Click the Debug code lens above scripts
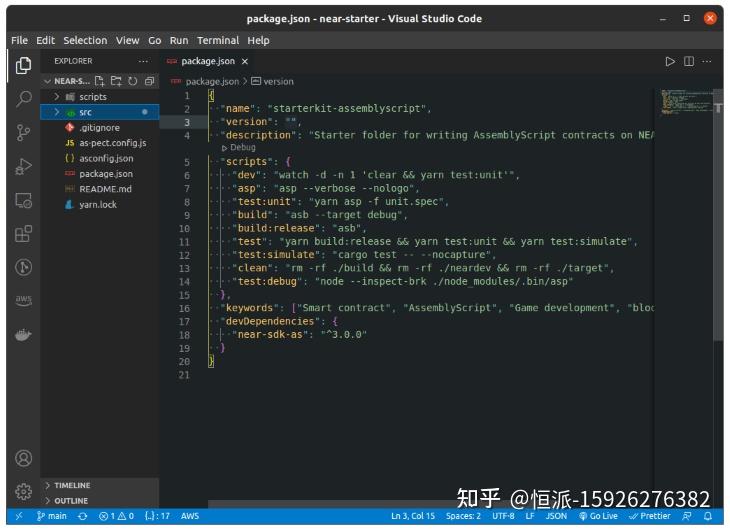Image resolution: width=730 pixels, height=531 pixels. point(239,148)
